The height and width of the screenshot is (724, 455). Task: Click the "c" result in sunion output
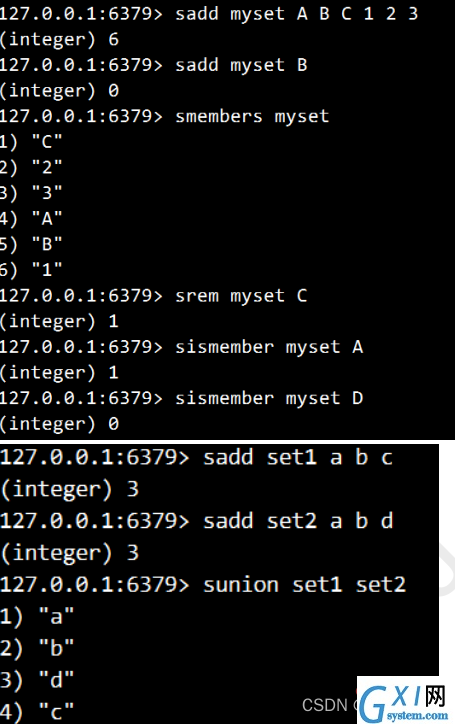[37, 712]
